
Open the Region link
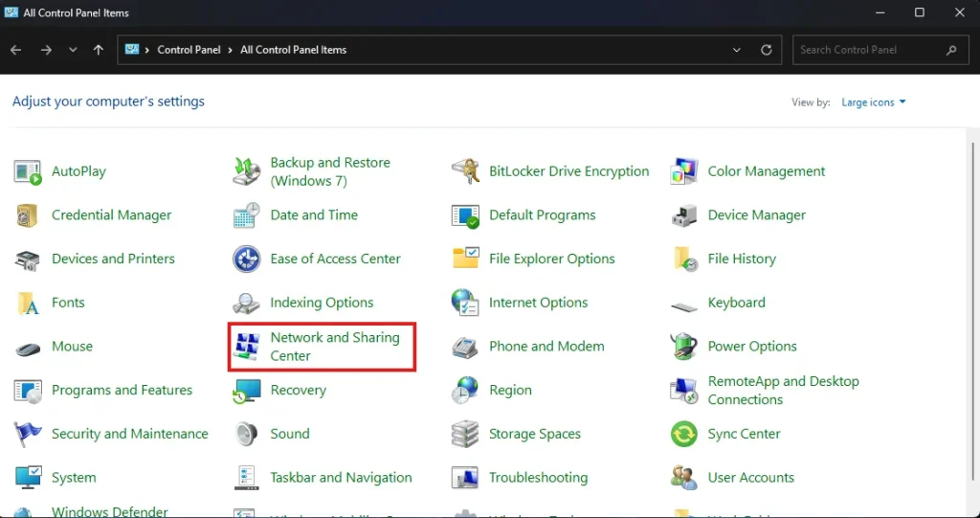(510, 391)
